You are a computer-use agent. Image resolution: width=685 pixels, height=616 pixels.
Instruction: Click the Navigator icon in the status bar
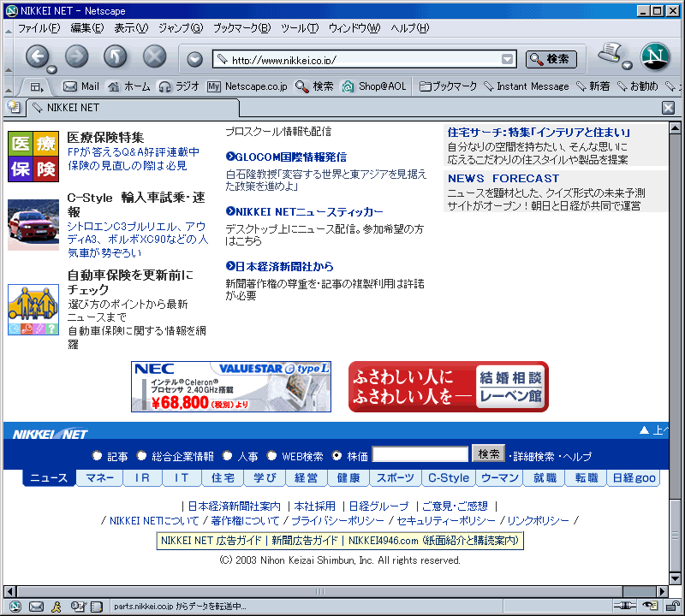[15, 606]
